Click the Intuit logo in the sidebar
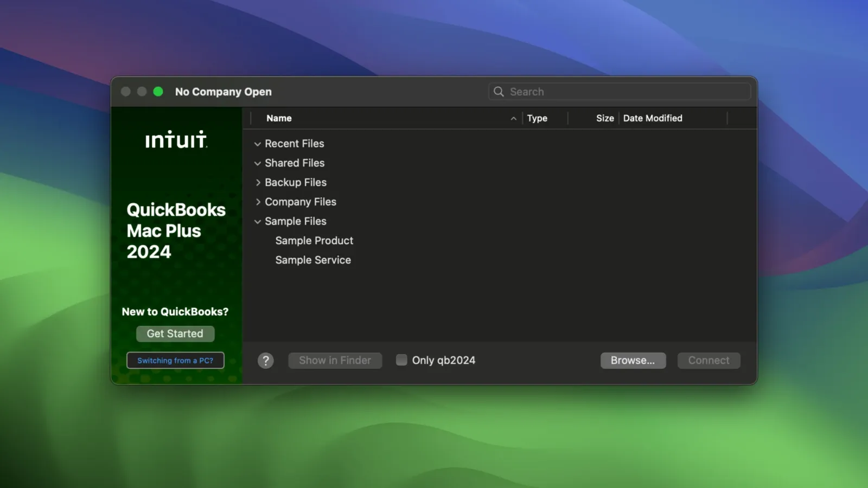868x488 pixels. (176, 140)
